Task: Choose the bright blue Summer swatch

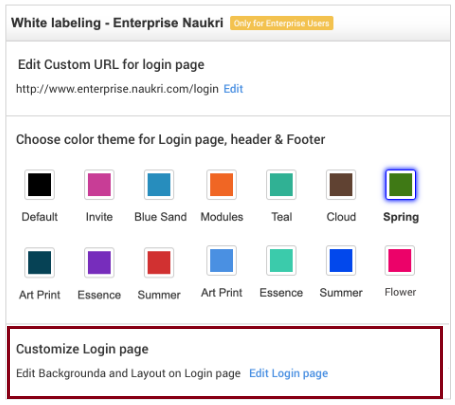Action: pyautogui.click(x=341, y=260)
